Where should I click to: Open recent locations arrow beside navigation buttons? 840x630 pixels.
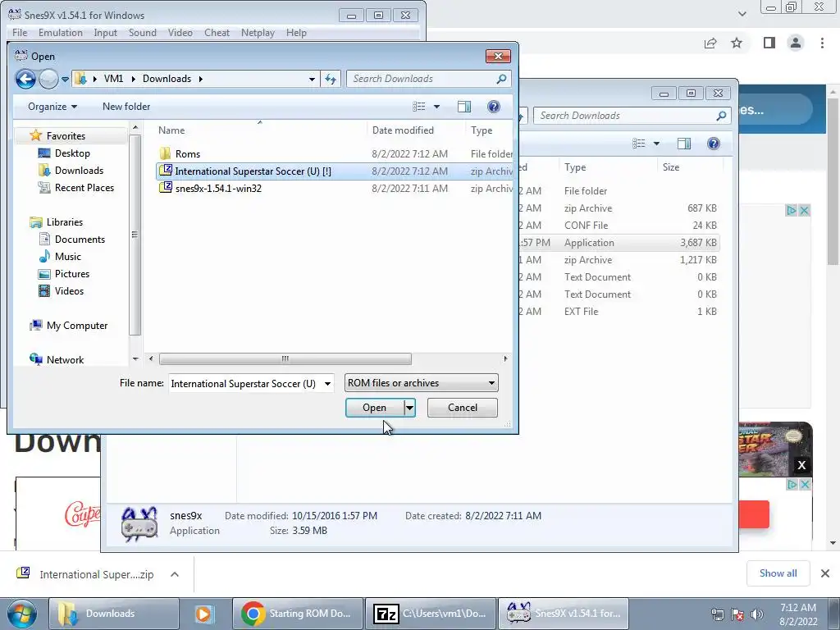coord(65,80)
